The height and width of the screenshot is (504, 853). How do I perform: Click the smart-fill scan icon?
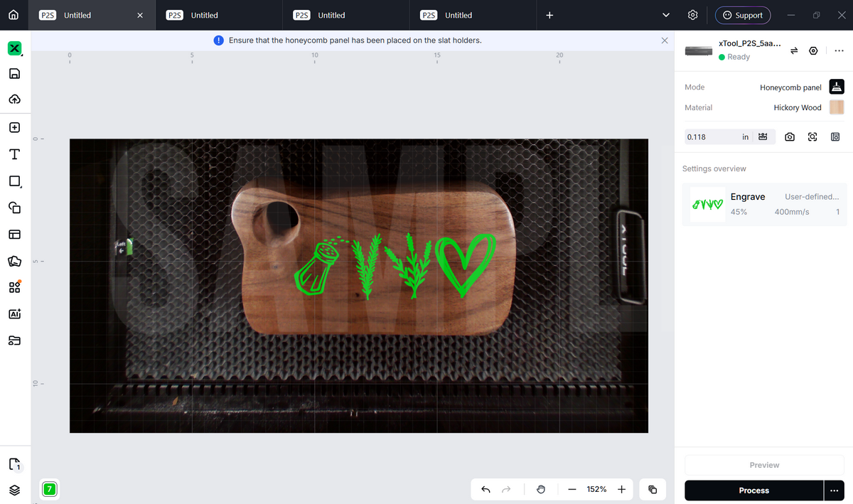(812, 136)
